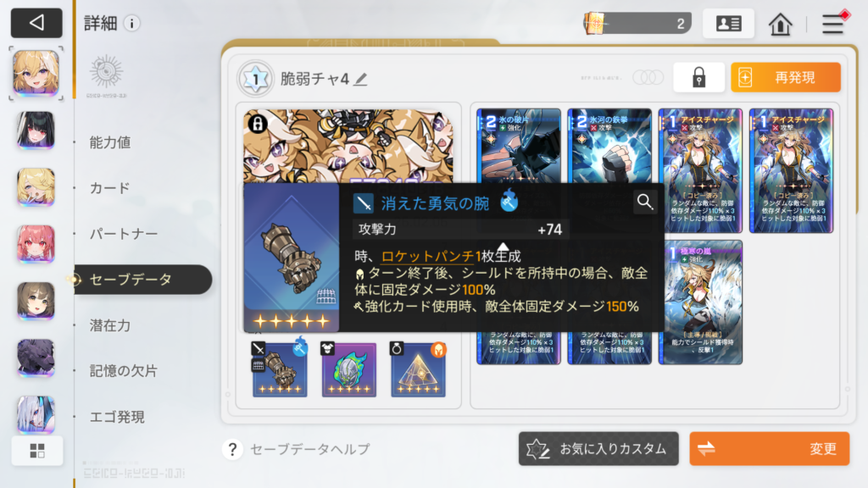868x488 pixels.
Task: Open the profile card icon
Action: pyautogui.click(x=728, y=23)
